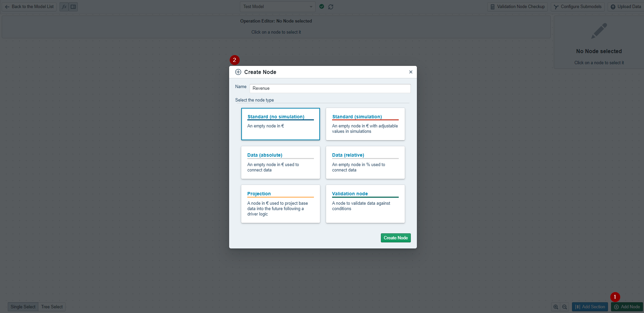Image resolution: width=644 pixels, height=313 pixels.
Task: Choose the Projection node type
Action: [x=280, y=204]
